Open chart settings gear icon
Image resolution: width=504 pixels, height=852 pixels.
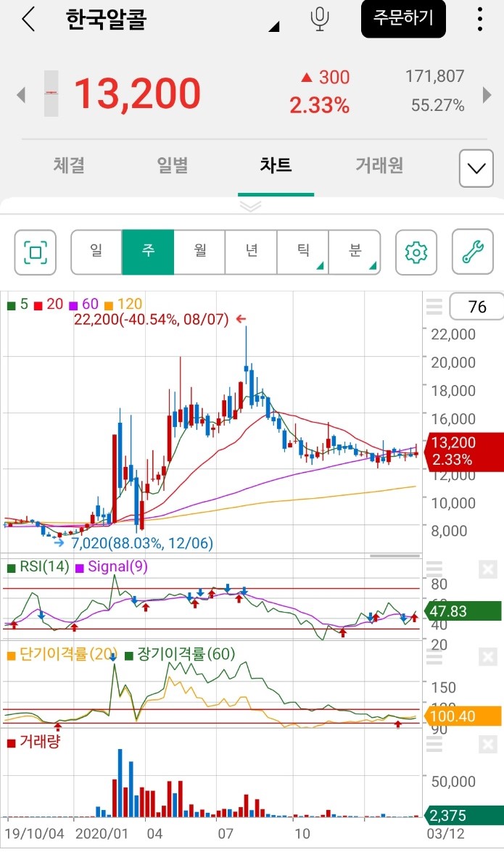click(416, 252)
